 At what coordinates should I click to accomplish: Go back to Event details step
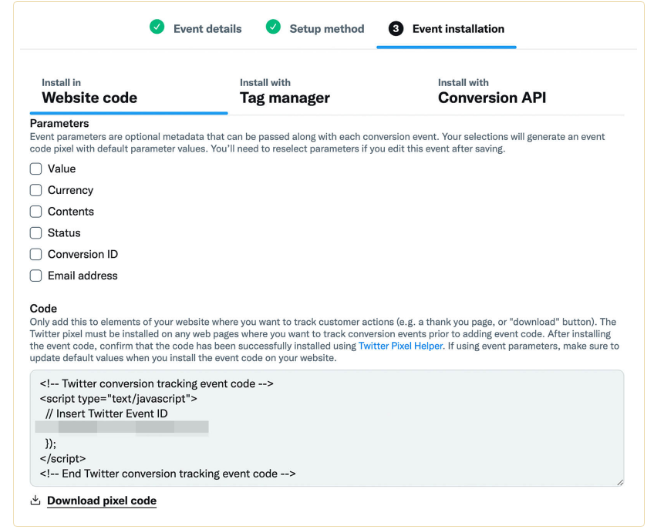coord(207,29)
